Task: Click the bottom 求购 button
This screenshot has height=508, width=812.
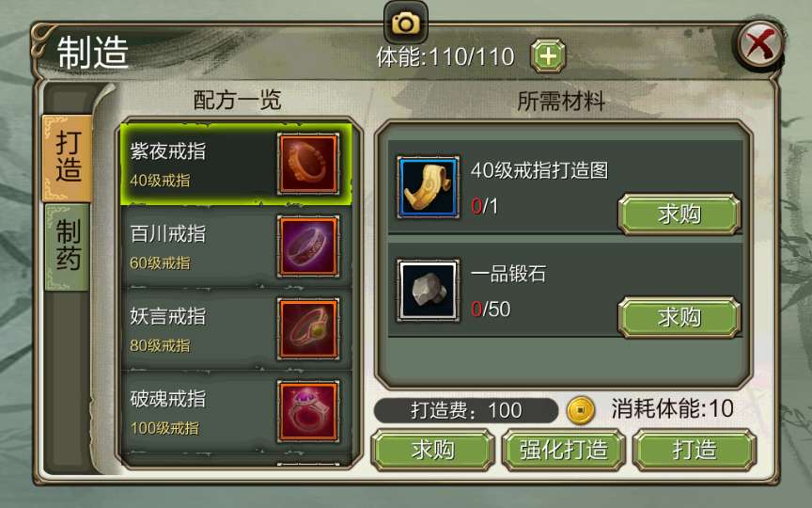Action: [x=432, y=450]
